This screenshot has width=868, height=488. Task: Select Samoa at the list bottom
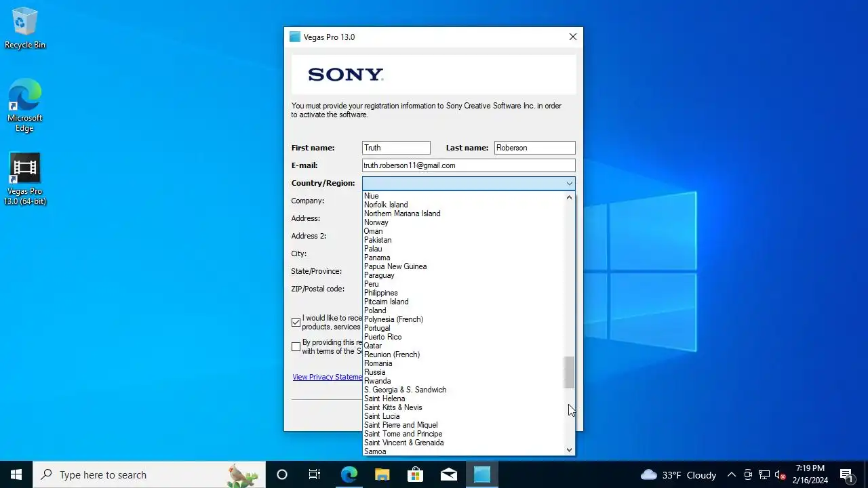point(463,451)
